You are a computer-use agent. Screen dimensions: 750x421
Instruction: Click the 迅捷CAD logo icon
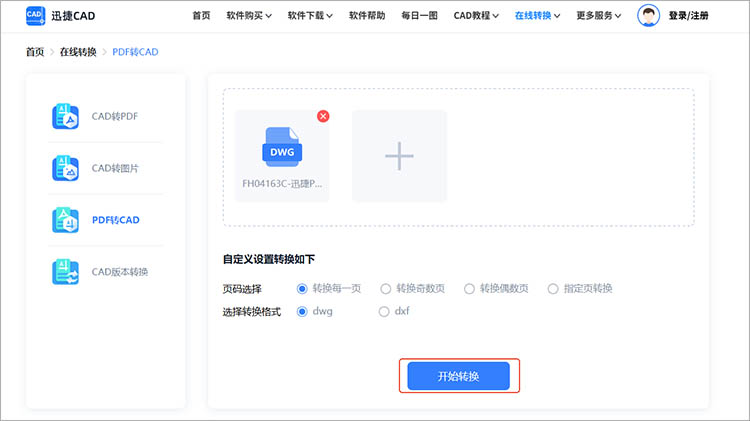click(36, 16)
